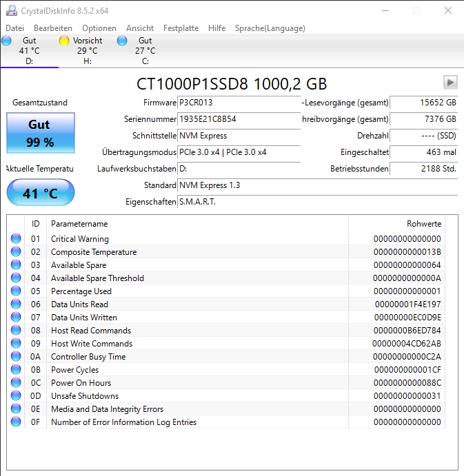The height and width of the screenshot is (476, 464).
Task: Click the 41 °C temperature button
Action: pos(41,192)
